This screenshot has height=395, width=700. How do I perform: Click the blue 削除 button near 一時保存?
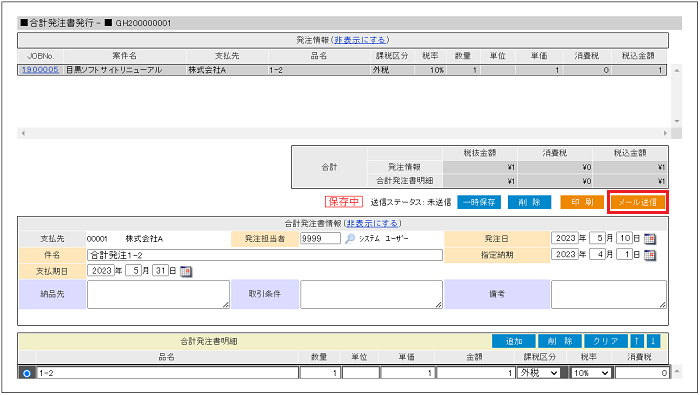tap(529, 202)
